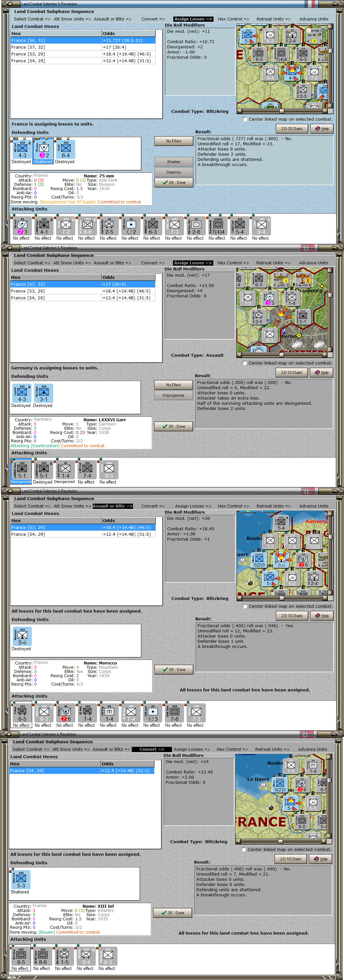The height and width of the screenshot is (980, 344).
Task: Click map vertical scrollbar in XIII Inf window
Action: pyautogui.click(x=329, y=796)
